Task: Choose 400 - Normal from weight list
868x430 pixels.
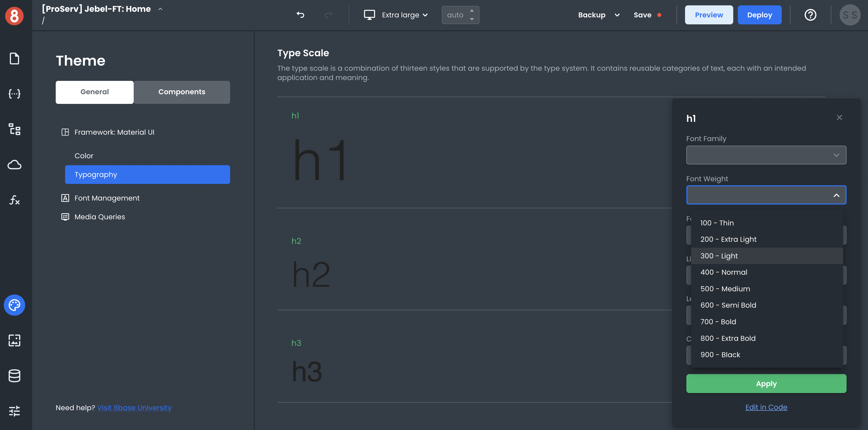Action: point(724,272)
